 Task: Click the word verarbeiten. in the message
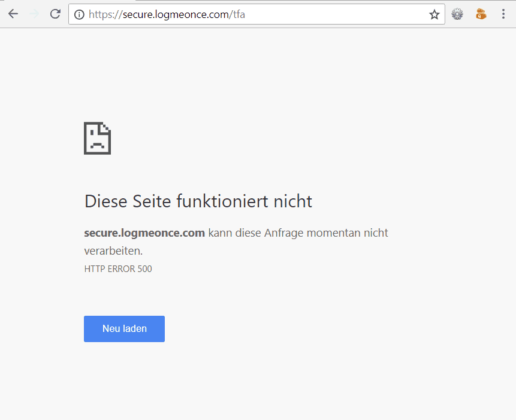(x=113, y=251)
